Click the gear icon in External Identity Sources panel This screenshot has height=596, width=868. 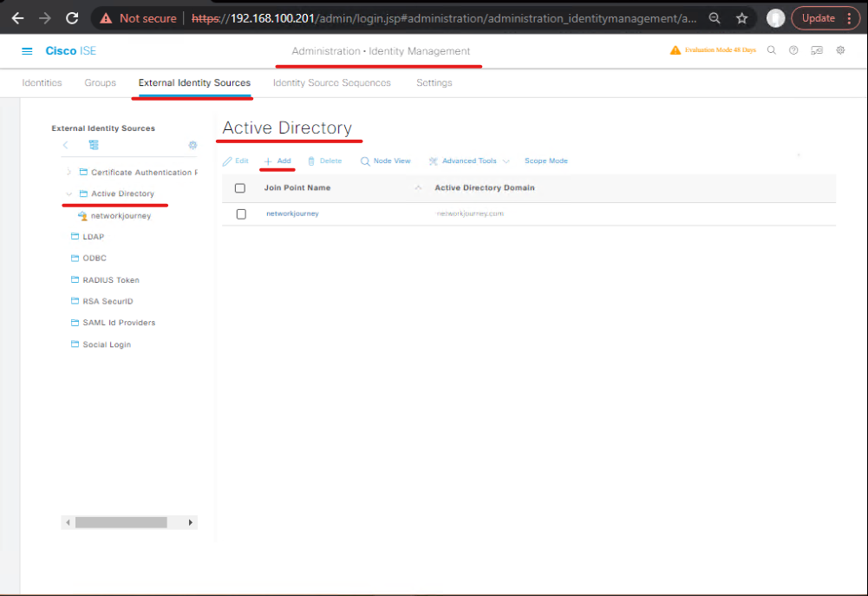(193, 145)
